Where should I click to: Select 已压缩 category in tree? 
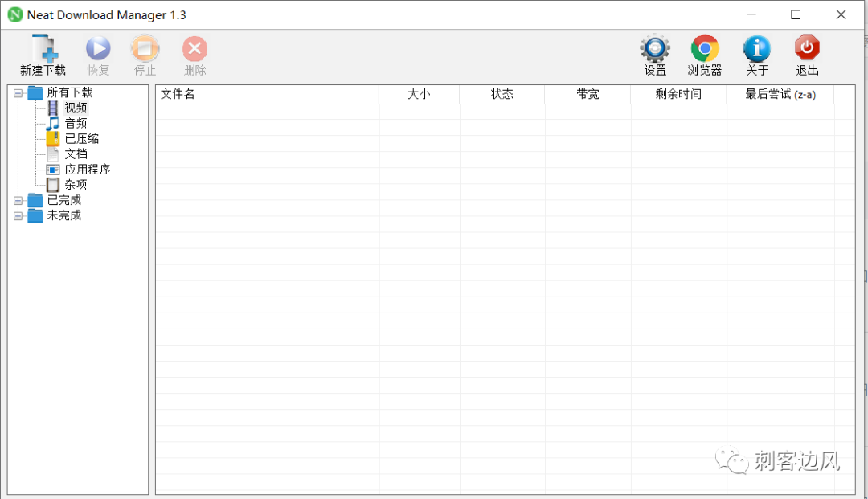(82, 138)
